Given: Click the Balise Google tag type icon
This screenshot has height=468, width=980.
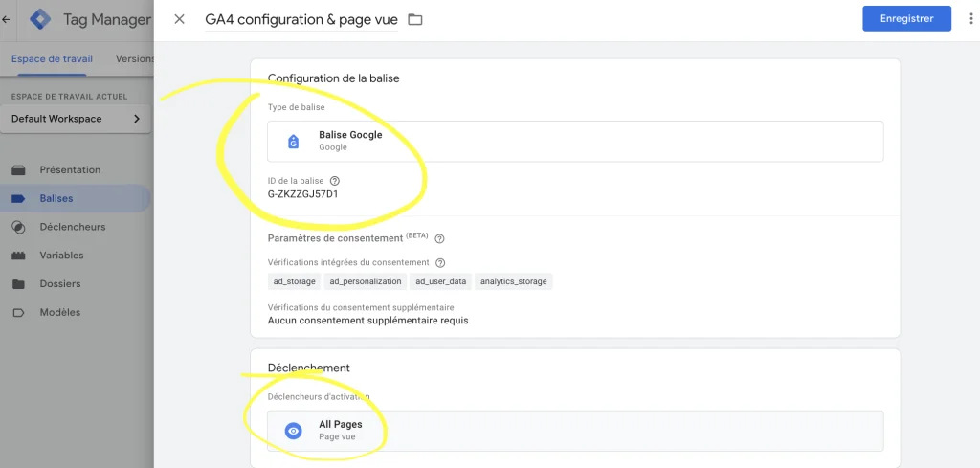Looking at the screenshot, I should pyautogui.click(x=294, y=142).
